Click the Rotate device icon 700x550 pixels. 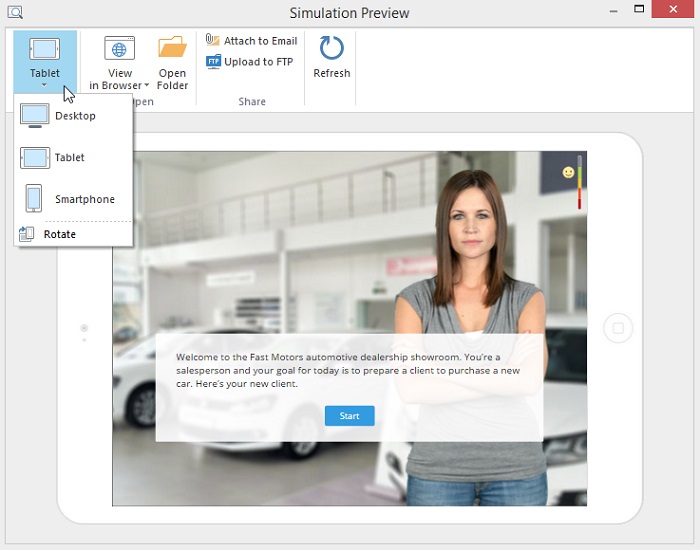pos(26,234)
